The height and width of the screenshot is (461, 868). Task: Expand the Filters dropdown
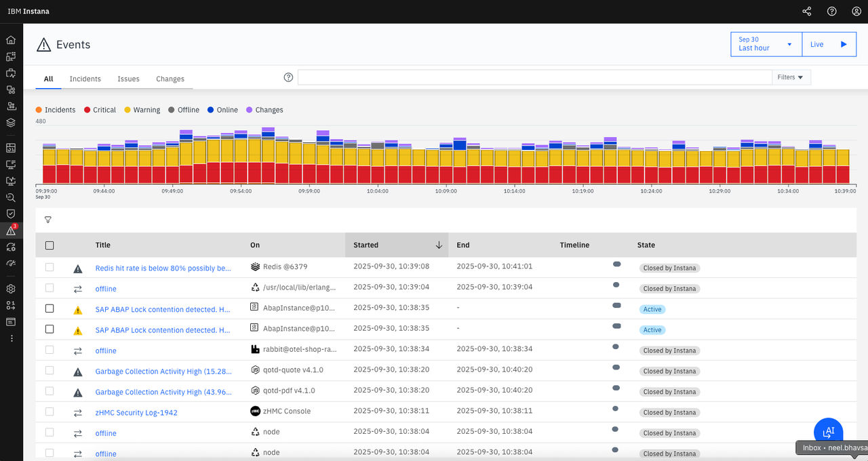coord(791,77)
